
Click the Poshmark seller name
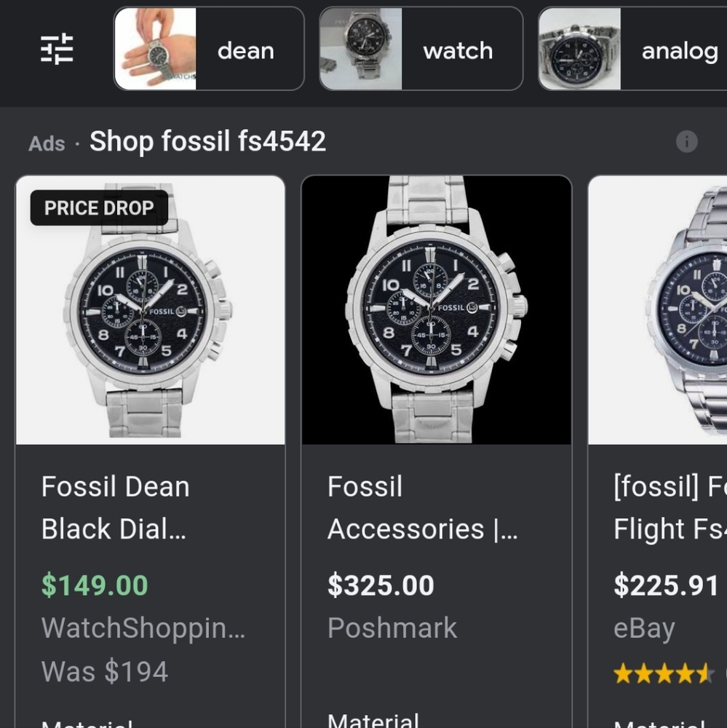tap(392, 628)
